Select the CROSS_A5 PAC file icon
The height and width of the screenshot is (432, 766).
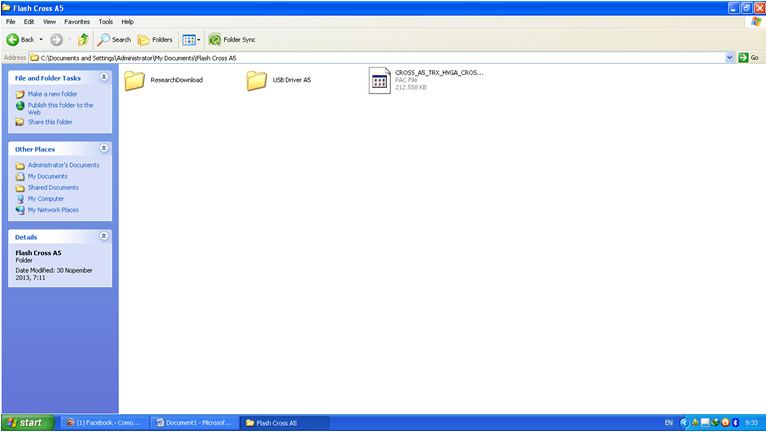click(x=380, y=80)
